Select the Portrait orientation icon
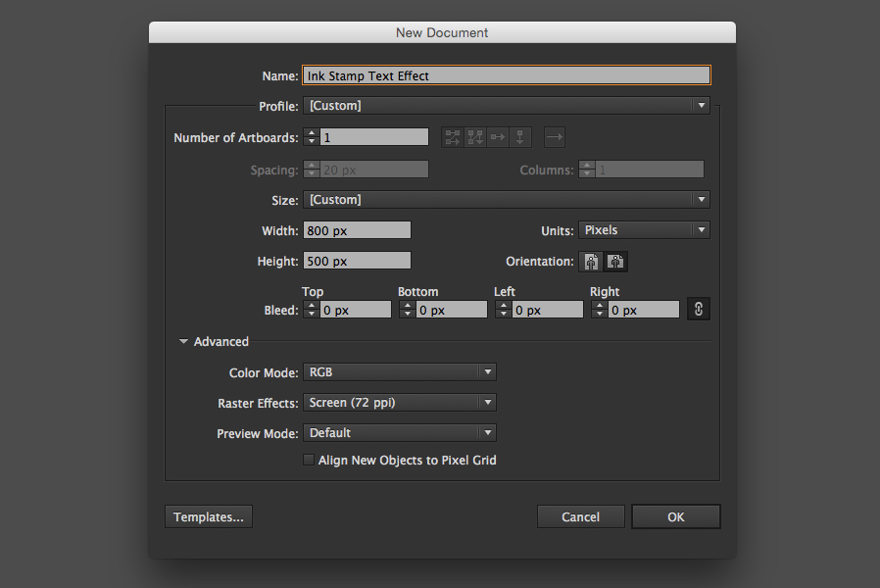This screenshot has height=588, width=880. click(x=590, y=262)
